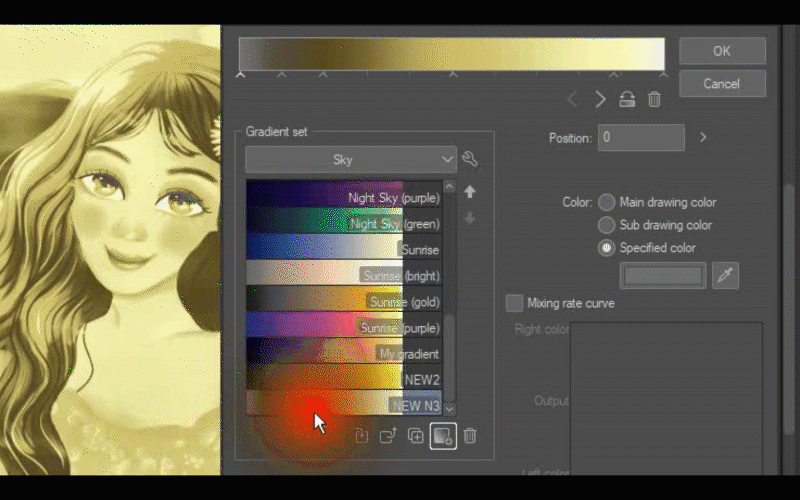Image resolution: width=800 pixels, height=500 pixels.
Task: Click the Position input field
Action: point(641,137)
